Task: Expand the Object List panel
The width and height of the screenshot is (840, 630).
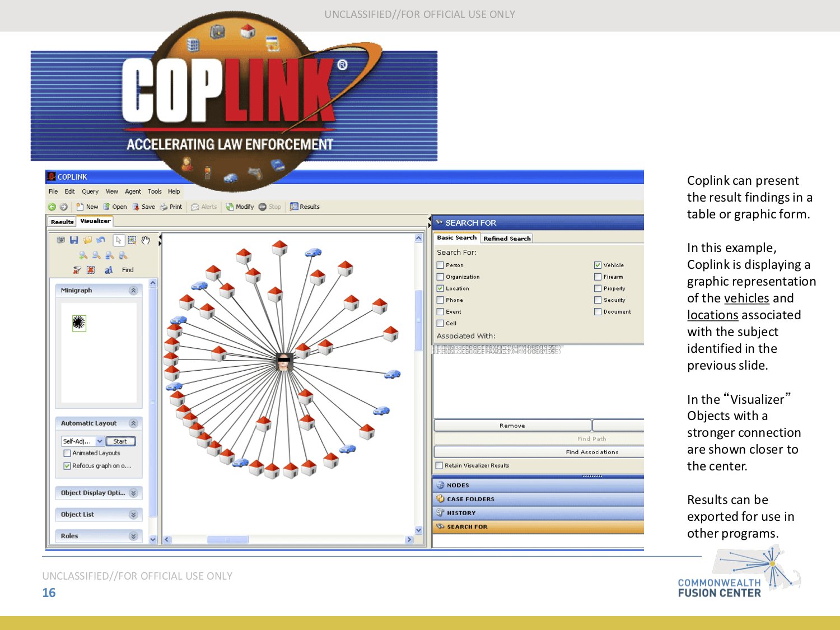Action: (133, 515)
